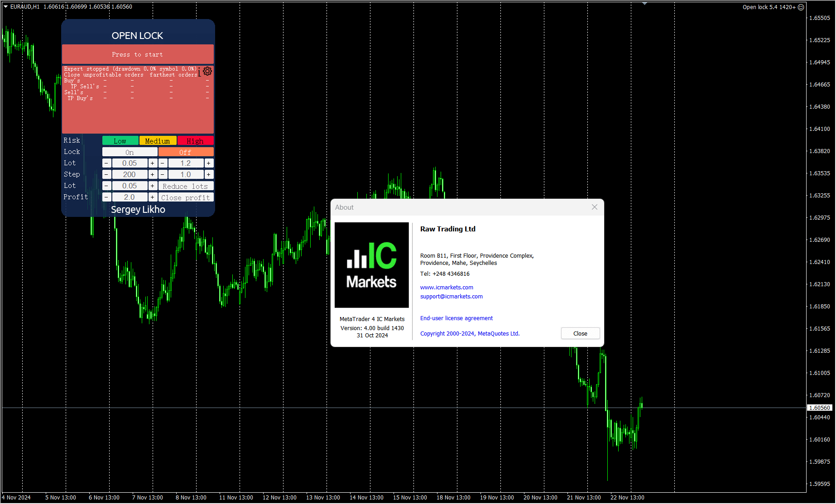The image size is (836, 504).
Task: Select High risk level
Action: [195, 141]
